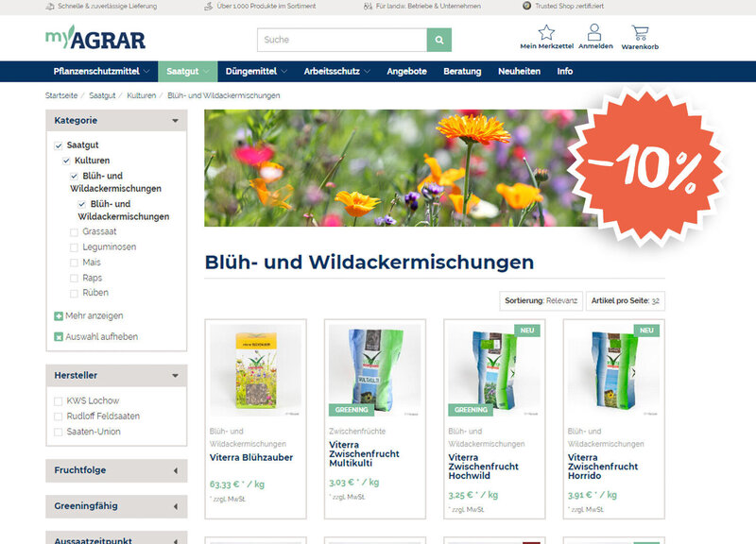Screen dimensions: 756x544
Task: Click the Startseite breadcrumb link
Action: [x=61, y=95]
